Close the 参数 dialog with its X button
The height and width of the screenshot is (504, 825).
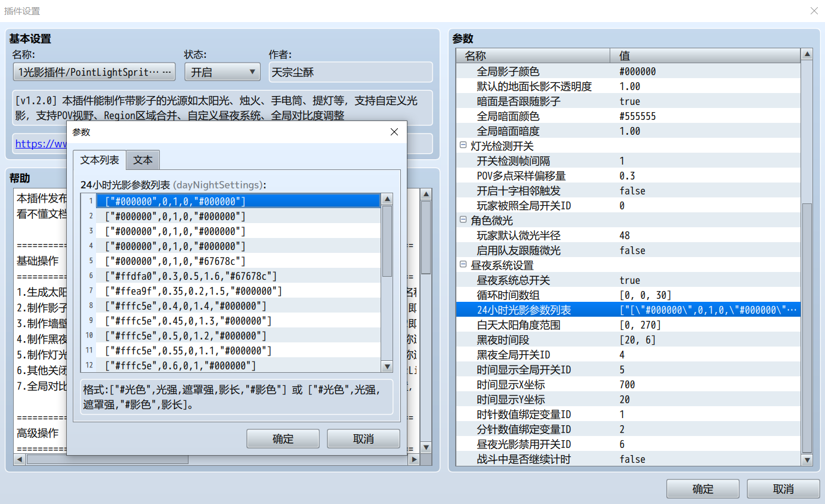[394, 132]
